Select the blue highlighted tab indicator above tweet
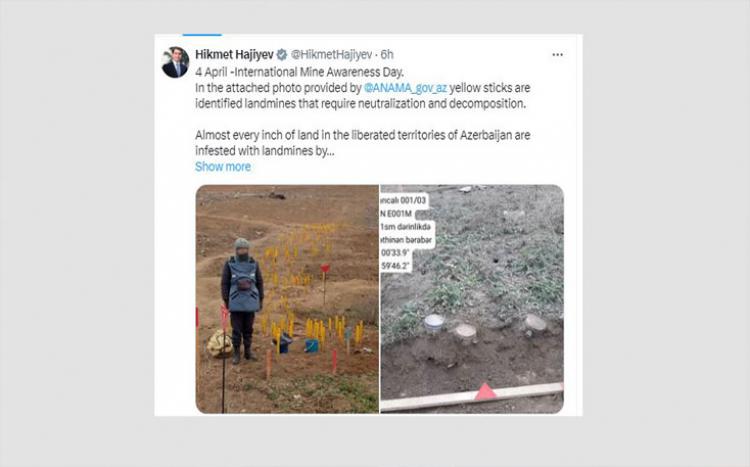Viewport: 750px width, 467px height. tap(202, 34)
